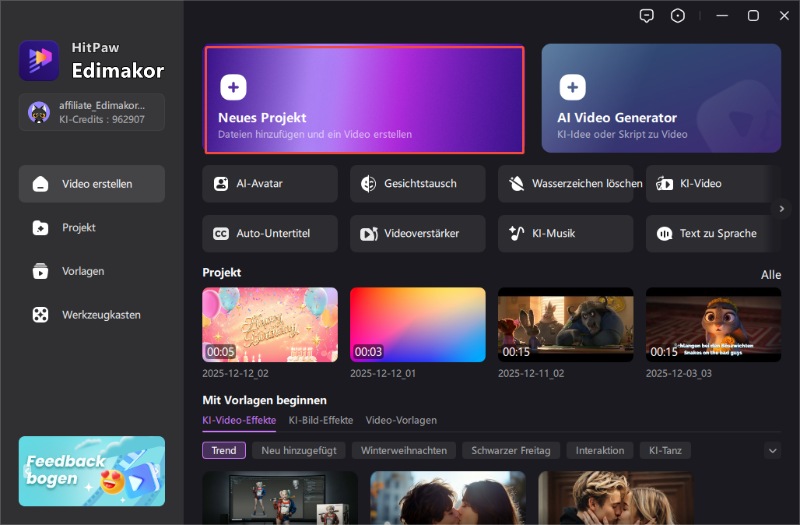Viewport: 800px width, 525px height.
Task: Expand the template category filter dropdown
Action: [x=772, y=451]
